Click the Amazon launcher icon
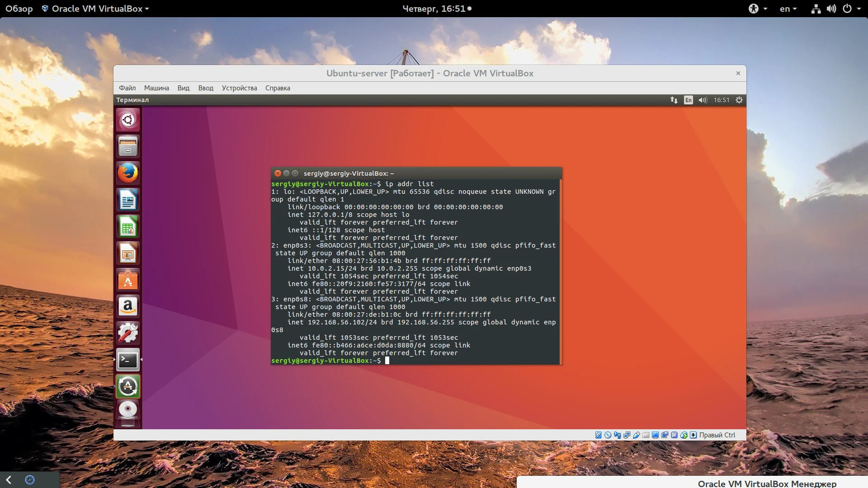Screen dimensions: 868x488 coord(128,307)
